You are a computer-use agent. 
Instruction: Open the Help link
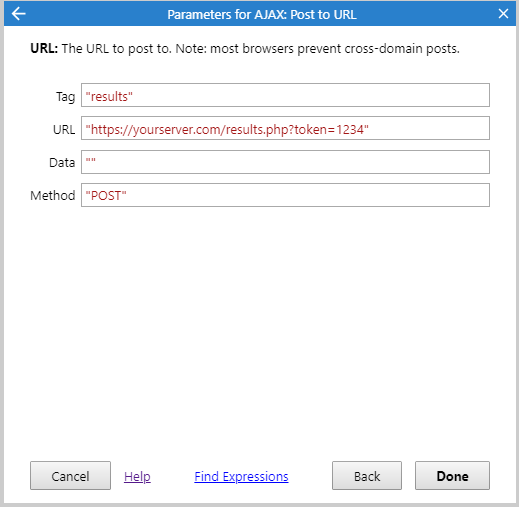137,476
